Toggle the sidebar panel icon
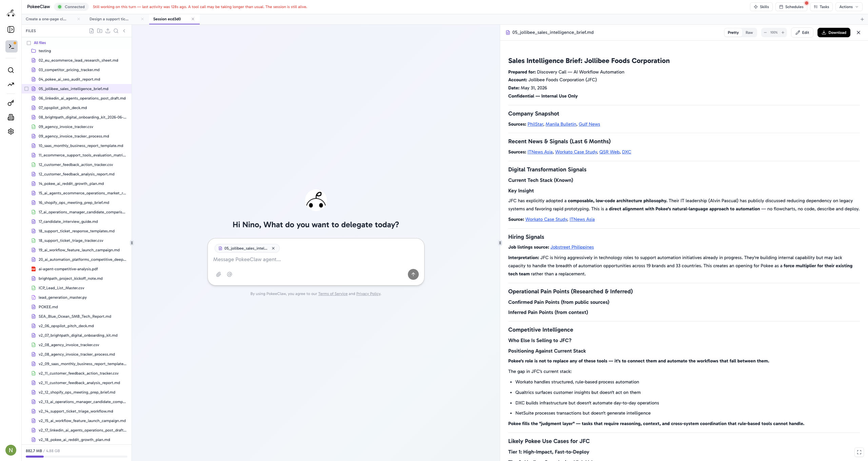868x461 pixels. click(11, 29)
